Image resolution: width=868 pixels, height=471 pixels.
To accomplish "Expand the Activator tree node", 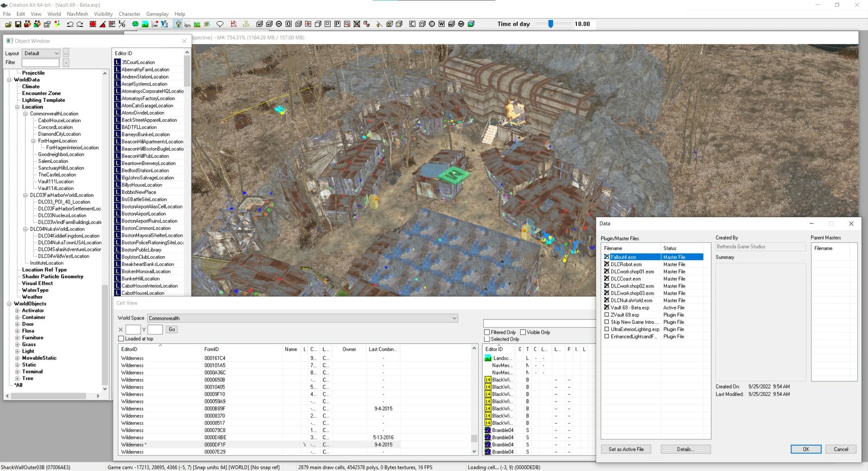I will pyautogui.click(x=18, y=310).
